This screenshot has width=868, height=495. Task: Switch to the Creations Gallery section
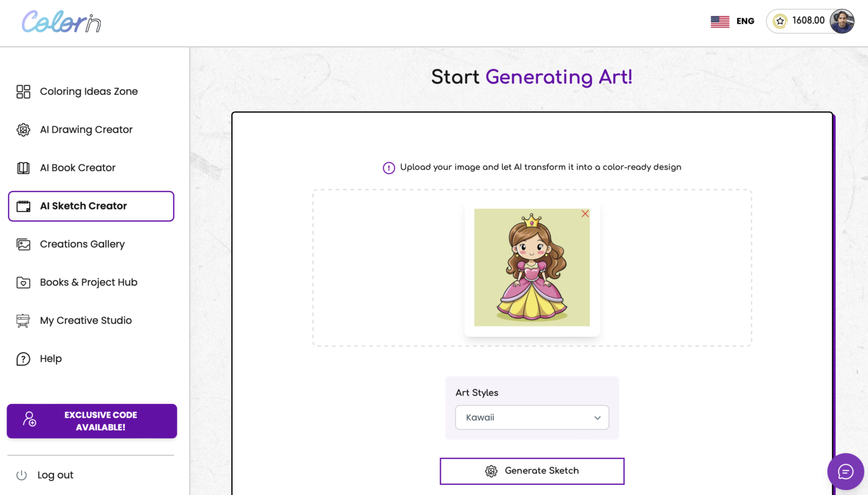pyautogui.click(x=82, y=244)
